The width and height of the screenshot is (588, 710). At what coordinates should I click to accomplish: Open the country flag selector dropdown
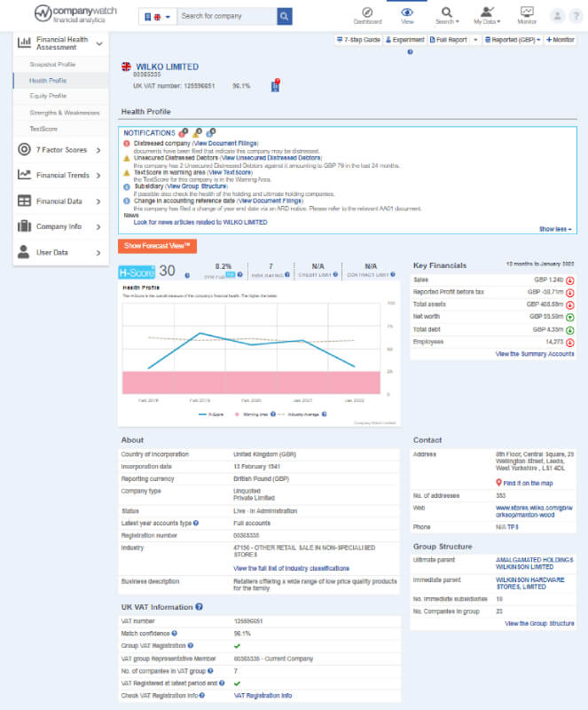pos(157,17)
